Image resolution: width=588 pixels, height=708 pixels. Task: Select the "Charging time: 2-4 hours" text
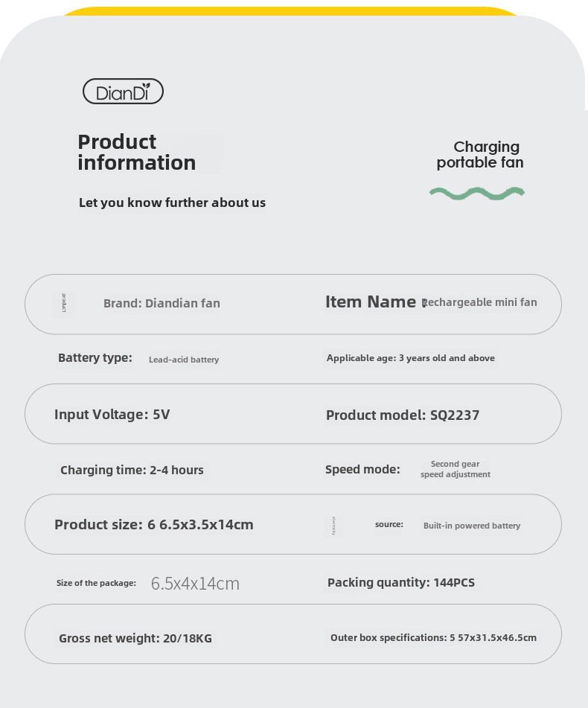point(132,470)
